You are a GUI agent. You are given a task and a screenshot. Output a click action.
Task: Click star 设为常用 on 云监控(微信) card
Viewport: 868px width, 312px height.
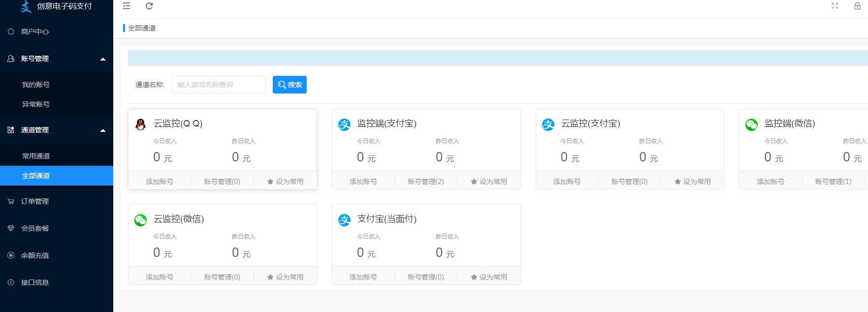pos(285,277)
